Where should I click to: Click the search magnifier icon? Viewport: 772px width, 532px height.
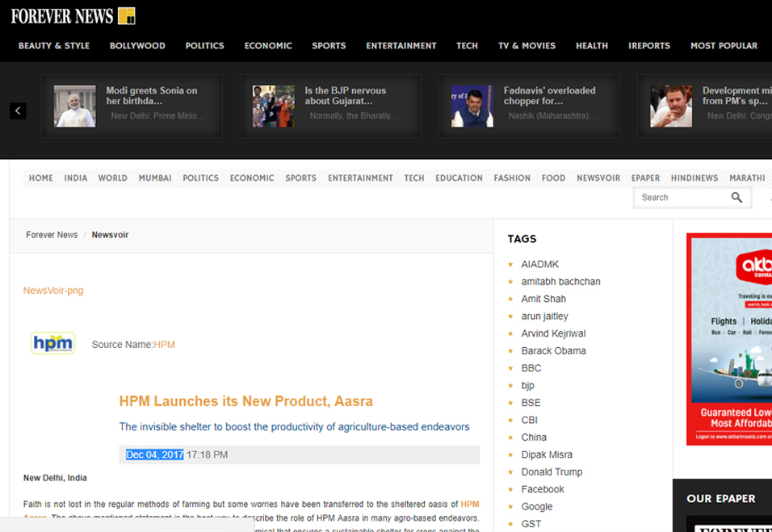[x=736, y=197]
